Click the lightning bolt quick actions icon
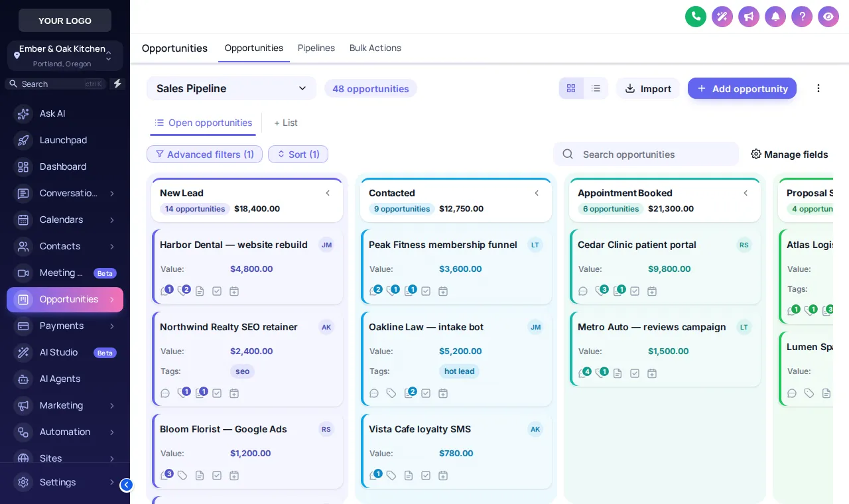 click(x=117, y=84)
